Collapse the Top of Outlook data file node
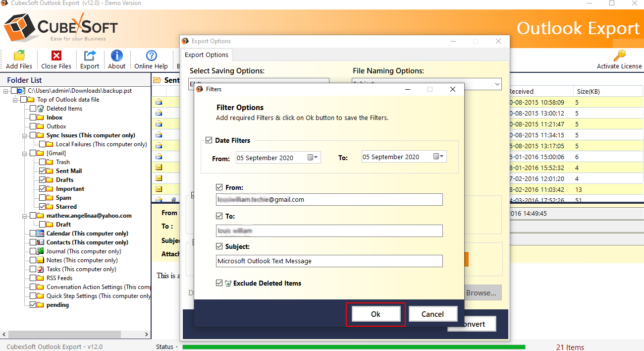This screenshot has height=351, width=644. (16, 100)
